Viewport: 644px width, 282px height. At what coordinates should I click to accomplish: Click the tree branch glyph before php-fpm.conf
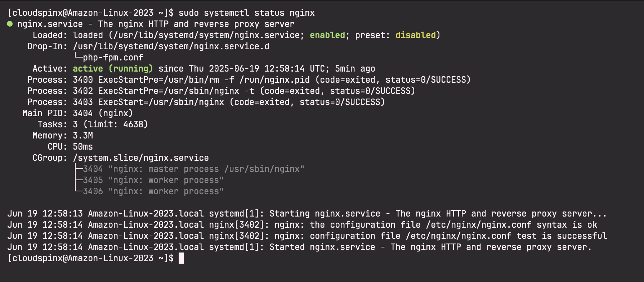pyautogui.click(x=78, y=57)
